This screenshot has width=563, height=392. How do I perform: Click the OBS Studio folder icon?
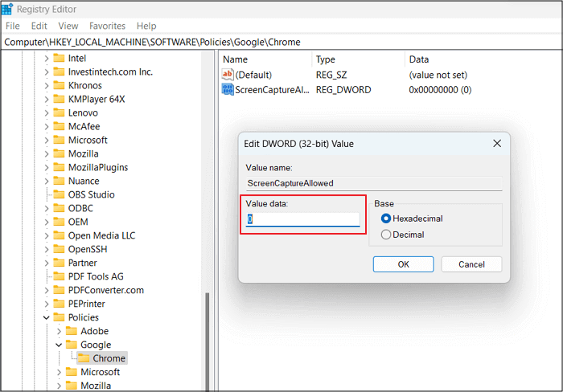tap(59, 194)
